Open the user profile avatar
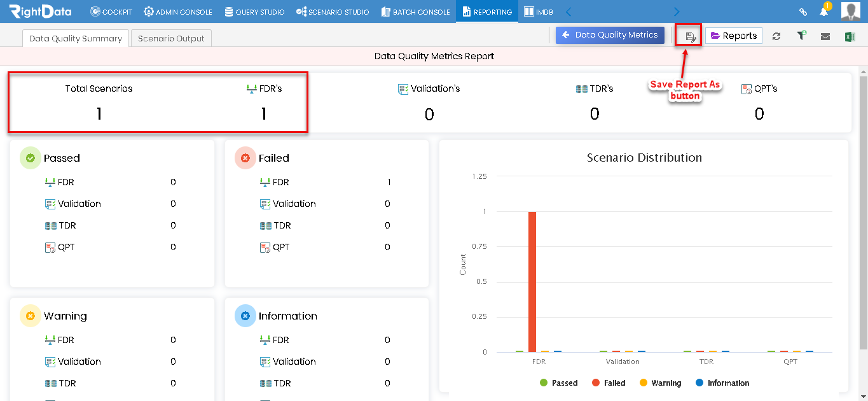Screen dimensions: 868x401 pyautogui.click(x=851, y=11)
